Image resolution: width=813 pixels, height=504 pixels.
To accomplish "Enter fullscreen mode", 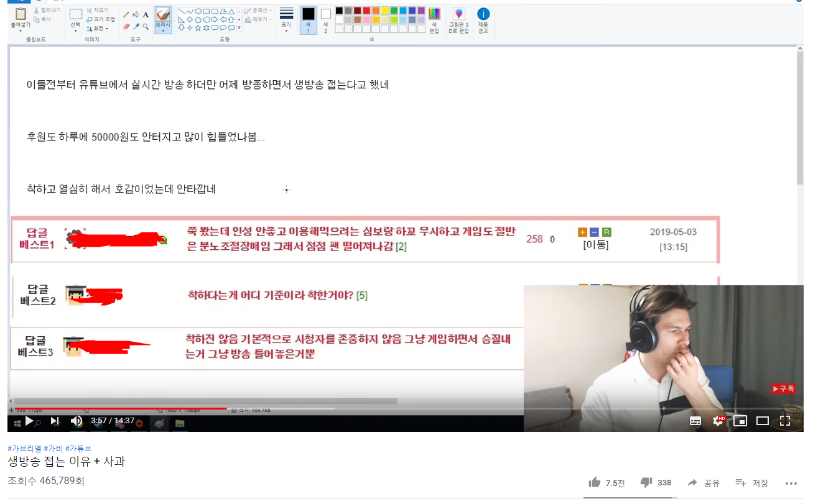I will click(x=785, y=421).
